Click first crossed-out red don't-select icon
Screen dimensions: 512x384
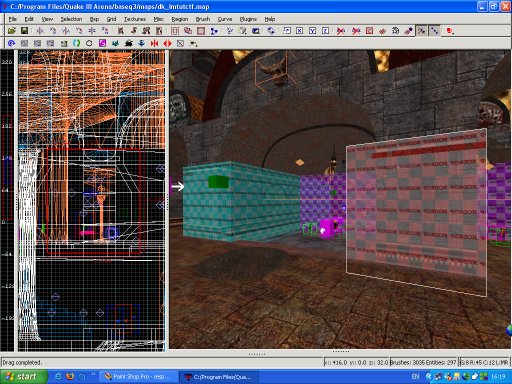pos(341,31)
